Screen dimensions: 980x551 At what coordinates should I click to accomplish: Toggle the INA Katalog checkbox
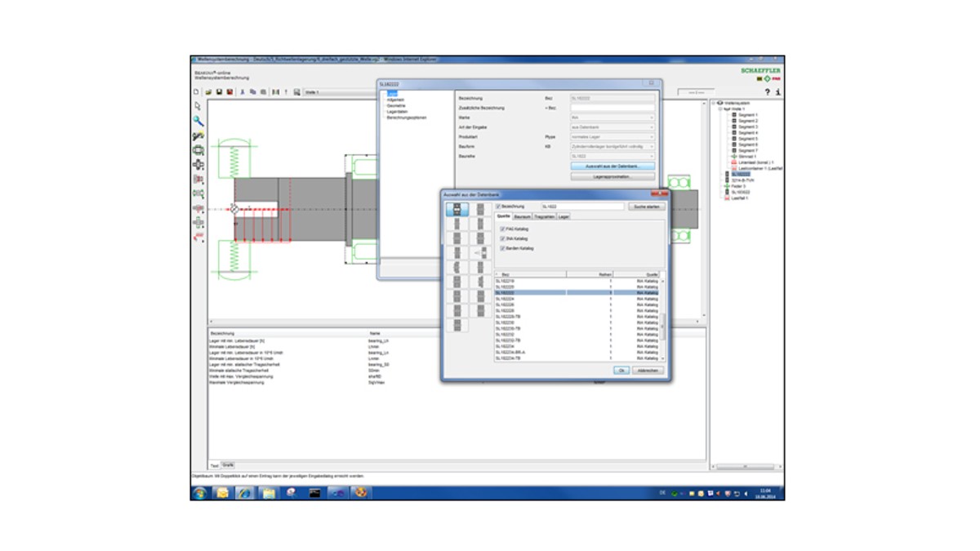point(502,238)
